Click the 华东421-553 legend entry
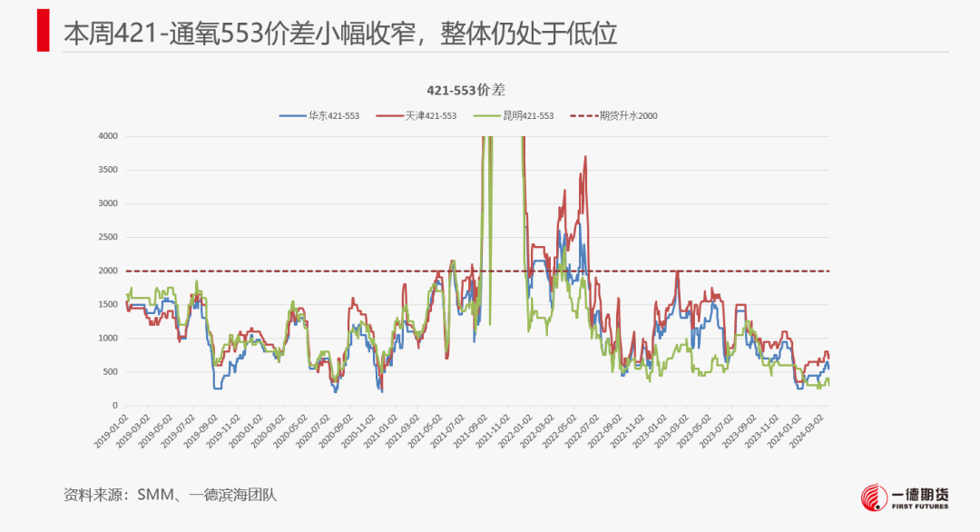Image resolution: width=980 pixels, height=532 pixels. point(319,115)
